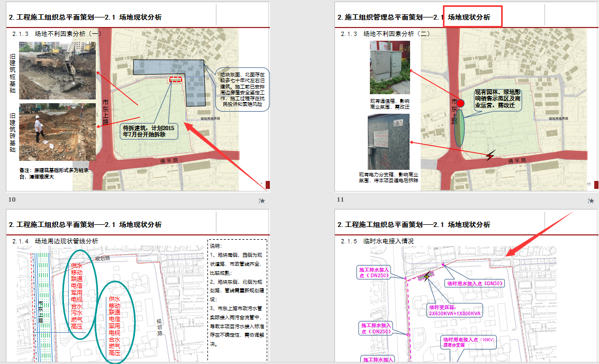Select the slide 11 number label

click(340, 199)
